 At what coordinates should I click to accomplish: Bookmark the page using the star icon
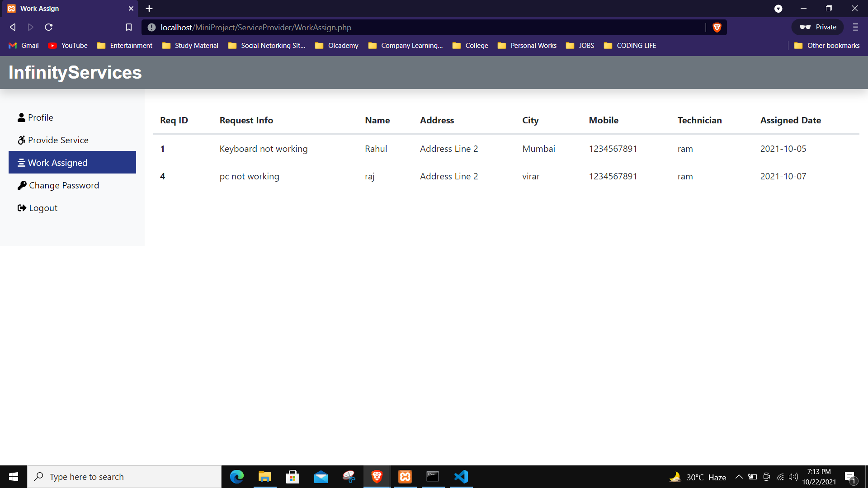(x=128, y=27)
